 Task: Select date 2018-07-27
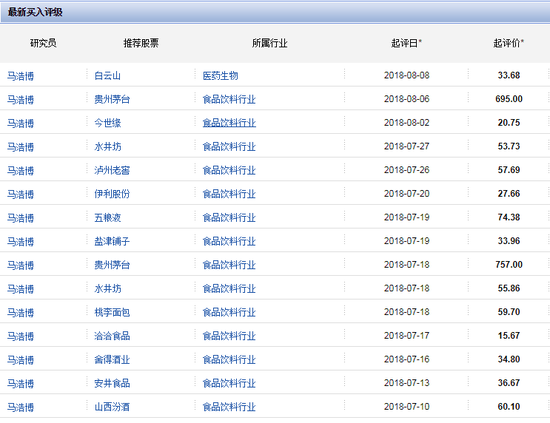(407, 146)
